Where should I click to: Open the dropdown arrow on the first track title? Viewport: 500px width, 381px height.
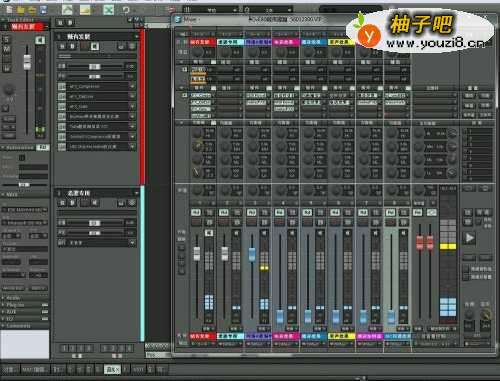pyautogui.click(x=136, y=36)
